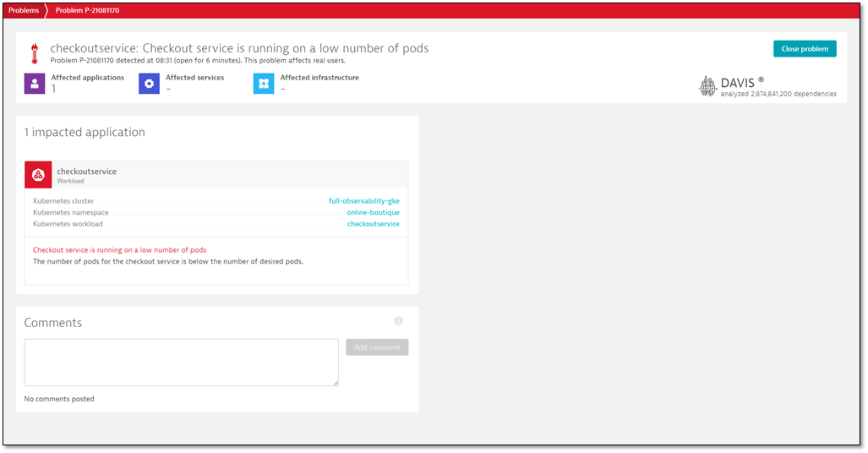Click 'analyzed 2,874,841,200 dependencies' text

[778, 94]
